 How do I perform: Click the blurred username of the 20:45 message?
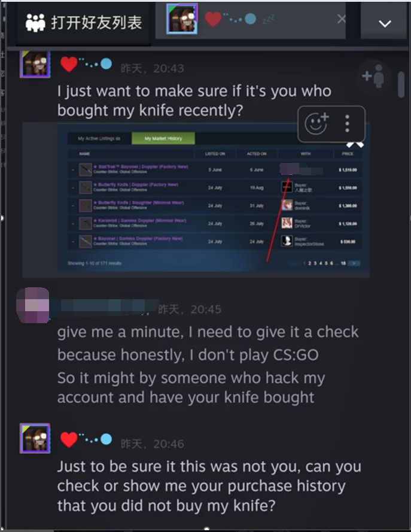click(108, 307)
